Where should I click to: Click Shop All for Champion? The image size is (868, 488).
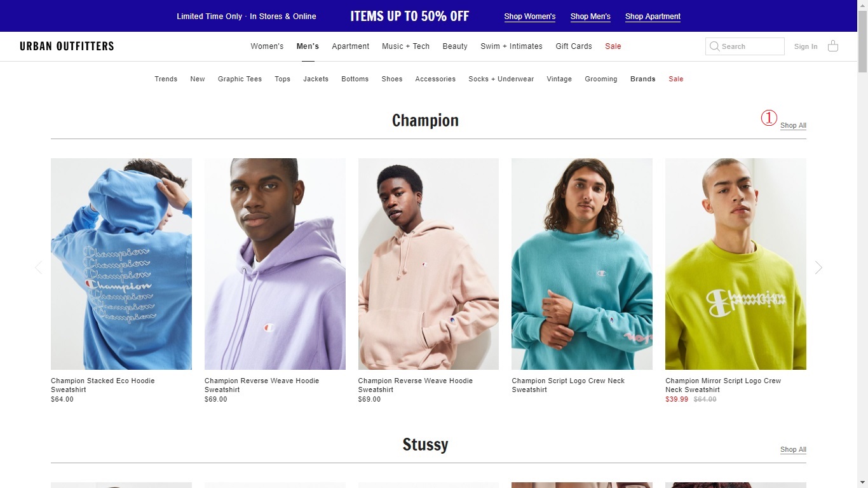pos(793,125)
